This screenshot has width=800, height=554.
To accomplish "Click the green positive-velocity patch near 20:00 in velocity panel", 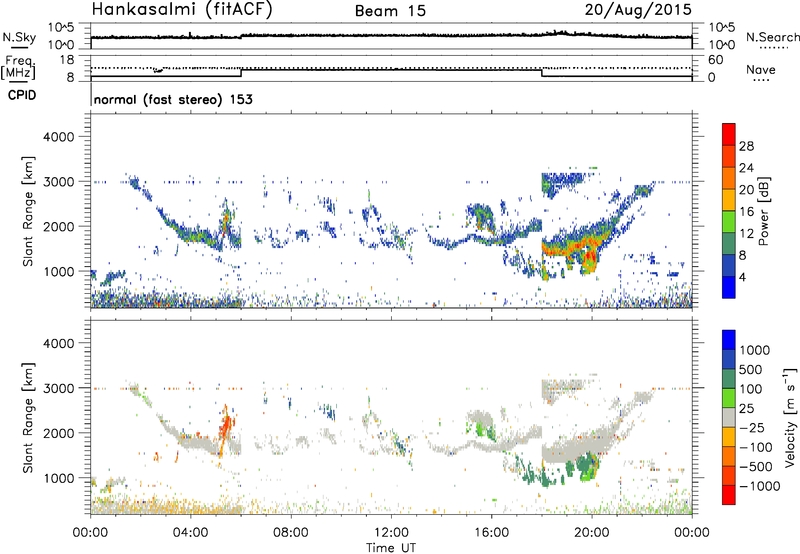I will 587,467.
